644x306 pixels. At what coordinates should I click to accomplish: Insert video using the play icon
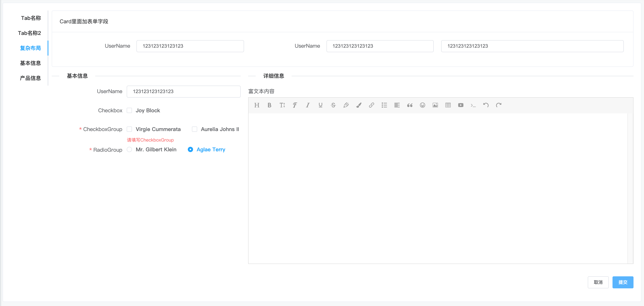tap(461, 105)
